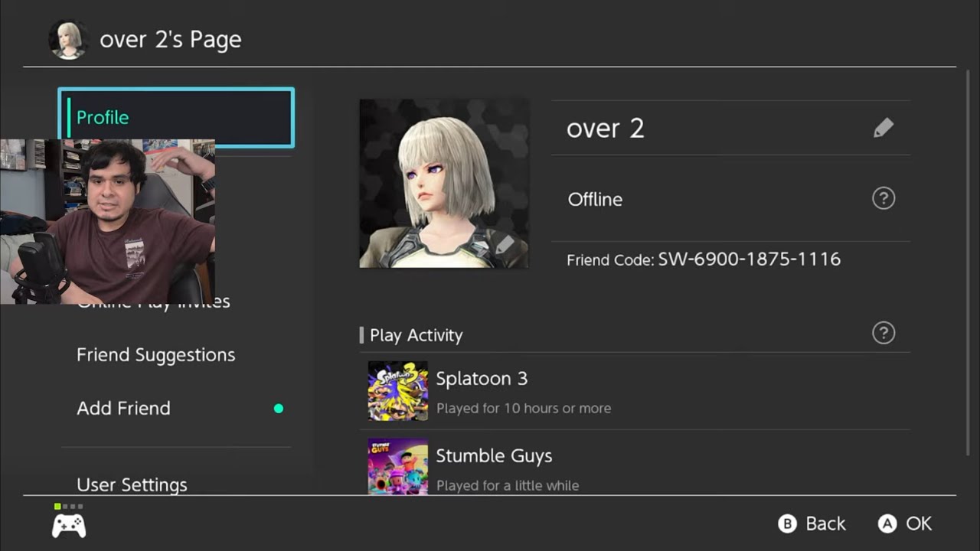The height and width of the screenshot is (551, 980).
Task: Click the teal notification dot beside Add Friend
Action: (279, 409)
